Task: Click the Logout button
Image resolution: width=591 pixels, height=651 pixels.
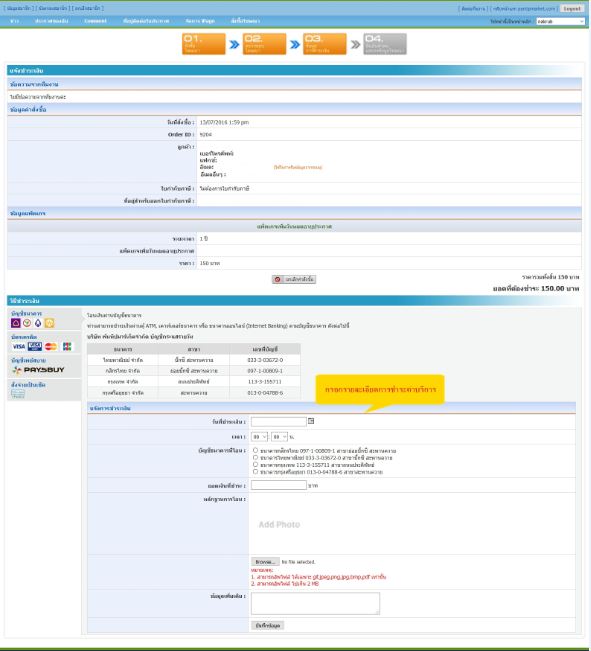Action: [572, 8]
